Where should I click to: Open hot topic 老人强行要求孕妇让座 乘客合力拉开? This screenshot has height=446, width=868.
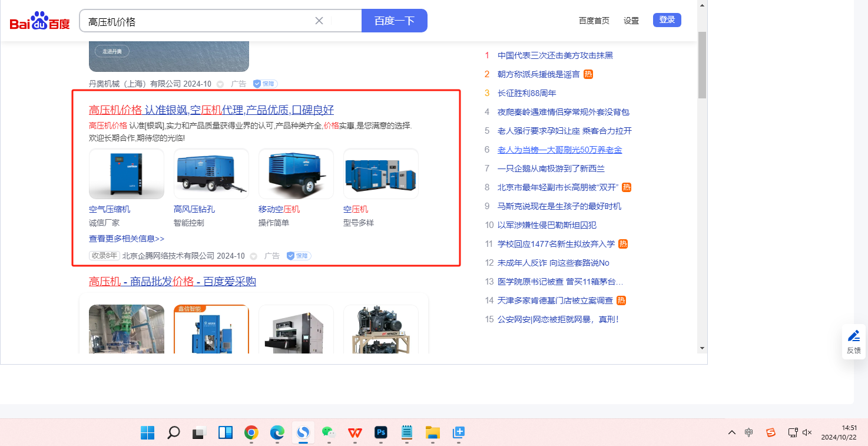click(x=565, y=131)
